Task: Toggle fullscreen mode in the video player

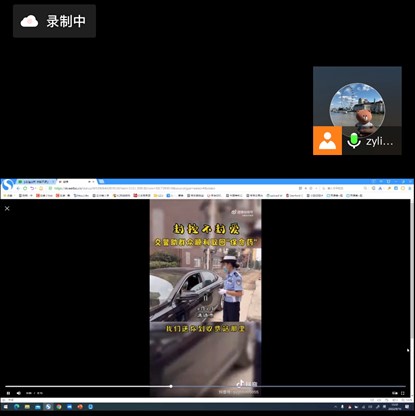Action: point(403,393)
